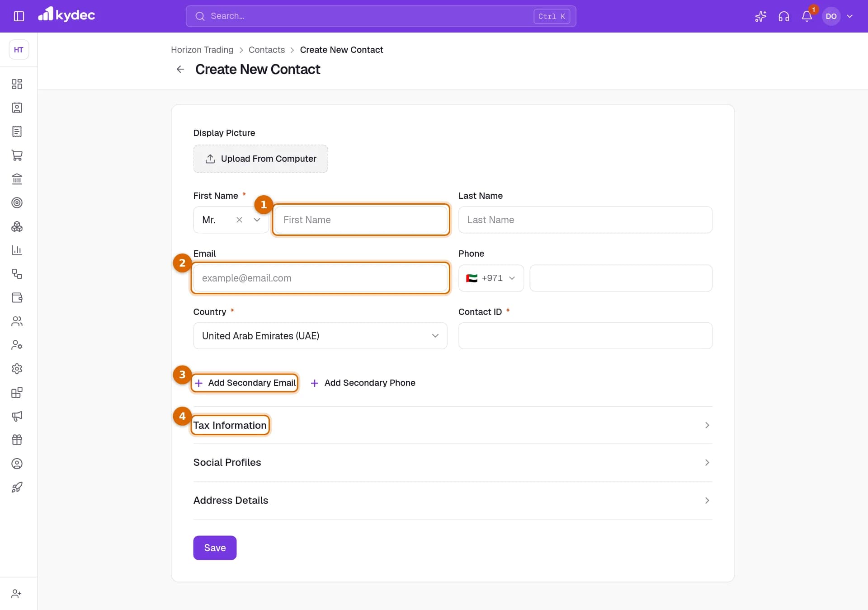The width and height of the screenshot is (868, 610).
Task: Select the HT workspace badge
Action: (x=19, y=50)
